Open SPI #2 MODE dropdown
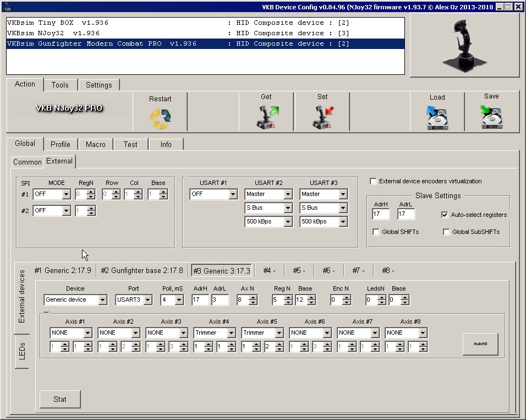526x420 pixels. [x=66, y=211]
